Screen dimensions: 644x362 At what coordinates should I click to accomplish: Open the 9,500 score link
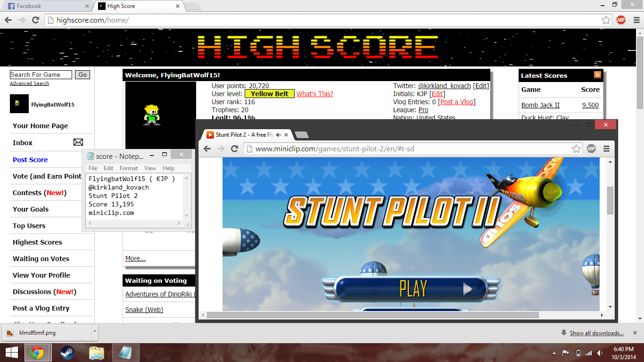pos(590,105)
